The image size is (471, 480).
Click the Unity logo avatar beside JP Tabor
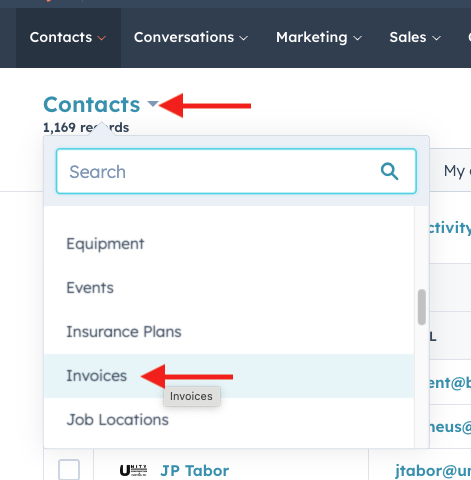tap(133, 471)
